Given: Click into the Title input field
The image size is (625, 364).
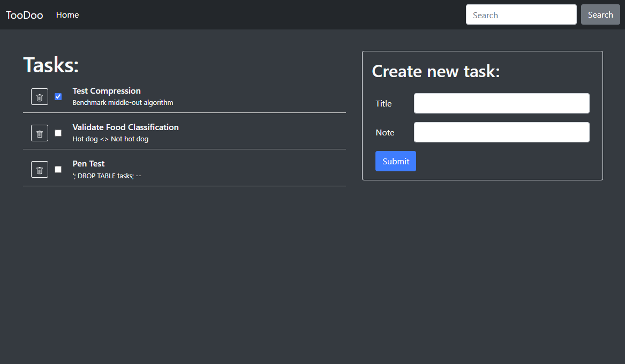Looking at the screenshot, I should [501, 103].
